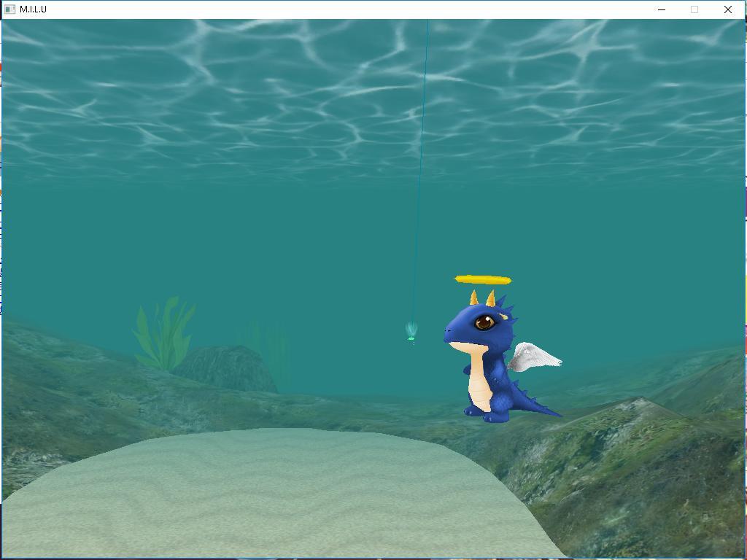Click the dragon's large brown eye
This screenshot has height=560, width=747.
(x=484, y=322)
